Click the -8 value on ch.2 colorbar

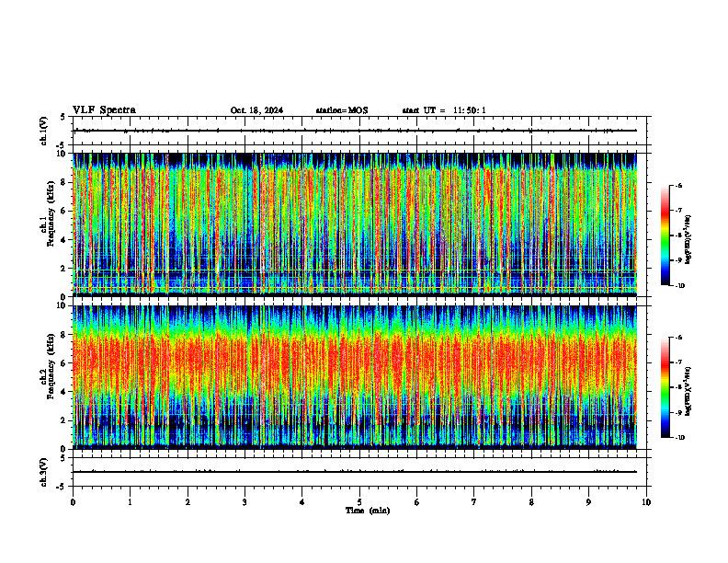678,387
